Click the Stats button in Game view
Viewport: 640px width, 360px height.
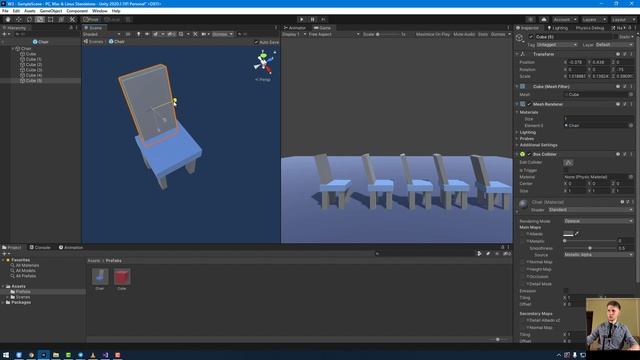pos(483,34)
